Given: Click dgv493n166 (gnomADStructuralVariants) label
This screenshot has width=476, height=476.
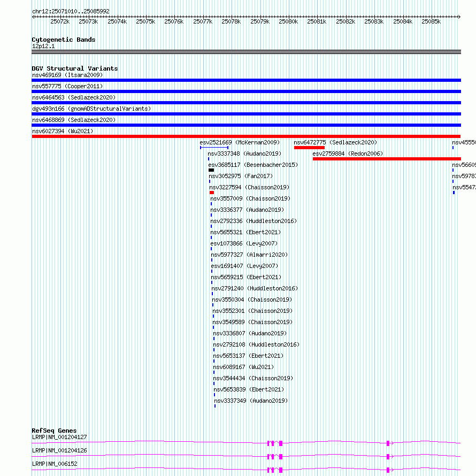Looking at the screenshot, I should (91, 109).
